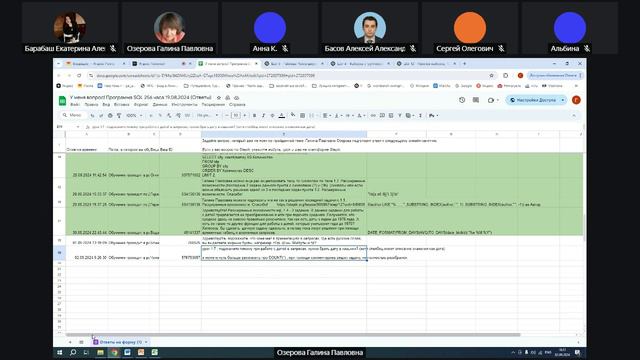Viewport: 640px width, 360px height.
Task: Click the insert comment icon
Action: click(x=382, y=116)
